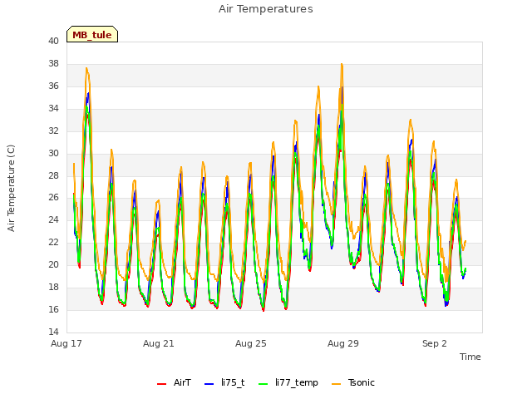Click the 38 y-axis tick label

tap(53, 64)
